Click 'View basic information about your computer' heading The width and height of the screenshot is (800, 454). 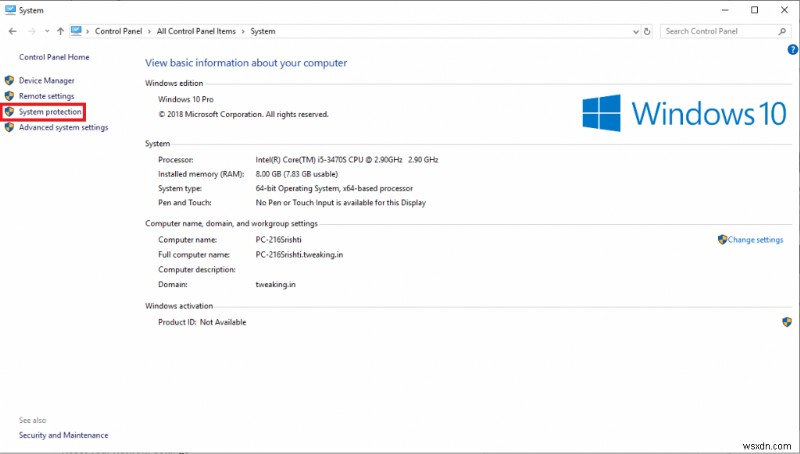click(246, 63)
